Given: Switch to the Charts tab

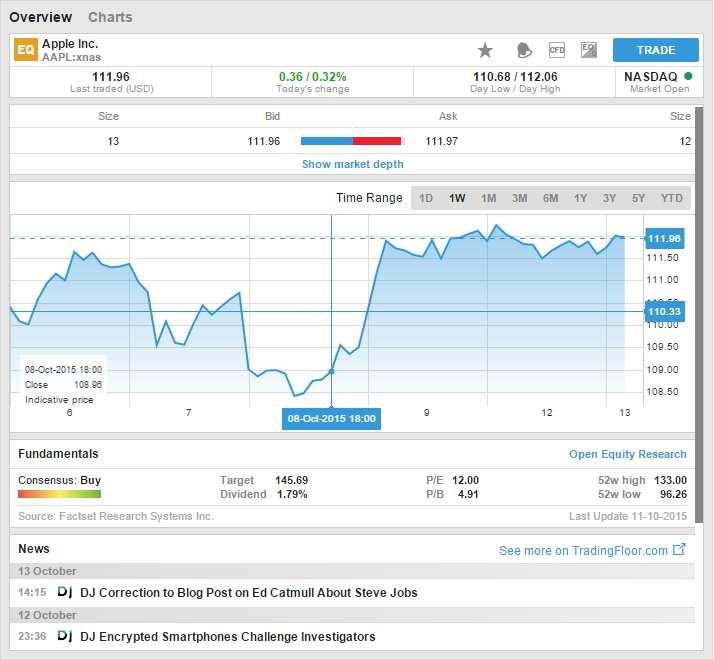Looking at the screenshot, I should [110, 17].
